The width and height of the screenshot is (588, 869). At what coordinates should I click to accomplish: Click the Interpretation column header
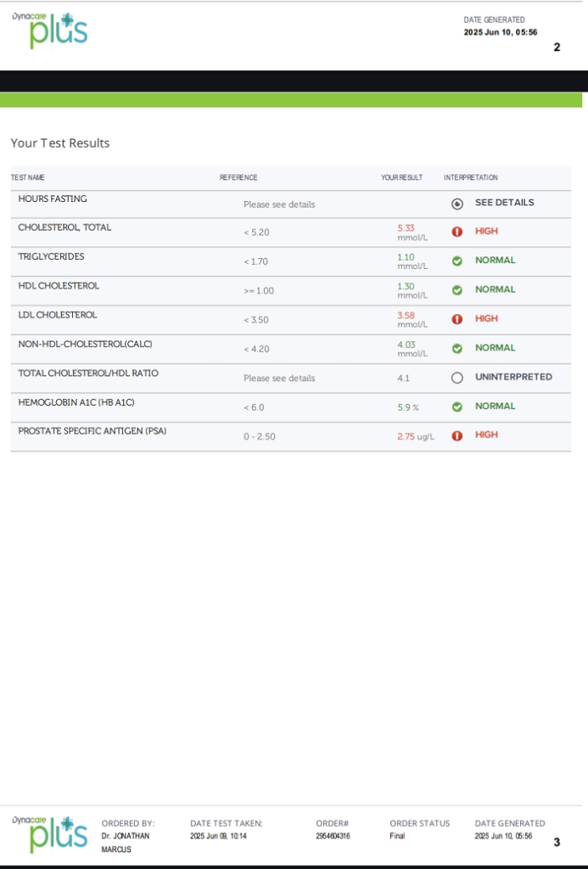(x=471, y=177)
